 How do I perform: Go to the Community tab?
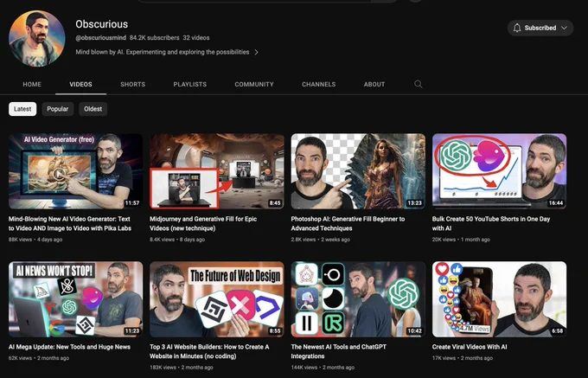point(254,84)
